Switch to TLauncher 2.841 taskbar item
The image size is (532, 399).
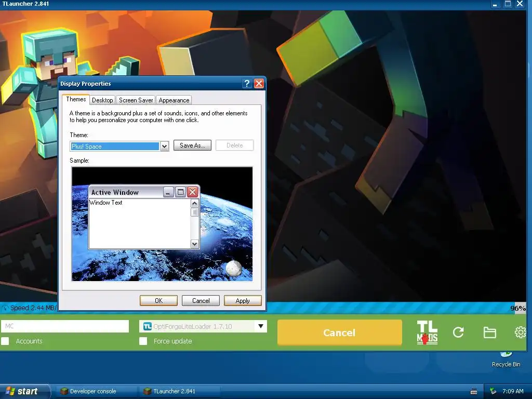click(180, 391)
